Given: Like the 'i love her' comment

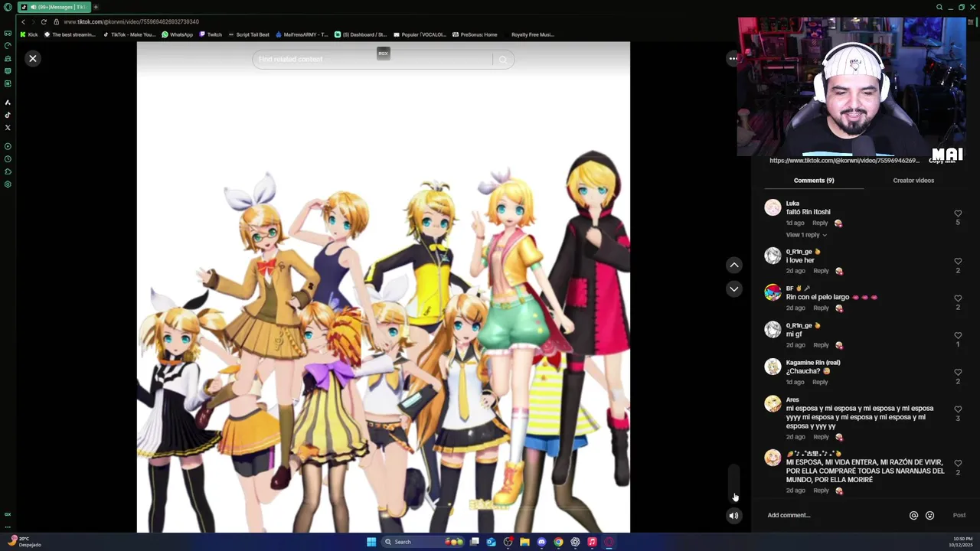Looking at the screenshot, I should [x=958, y=262].
